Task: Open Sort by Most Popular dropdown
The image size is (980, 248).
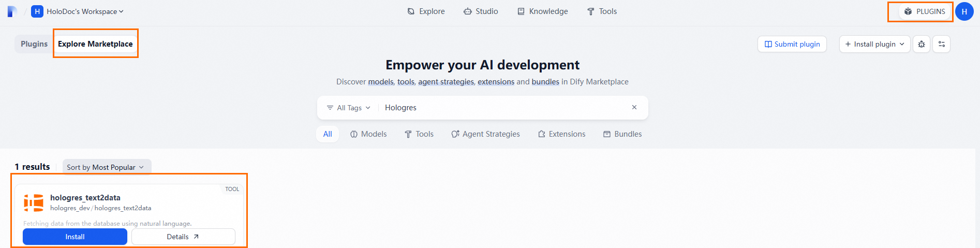Action: pos(107,167)
